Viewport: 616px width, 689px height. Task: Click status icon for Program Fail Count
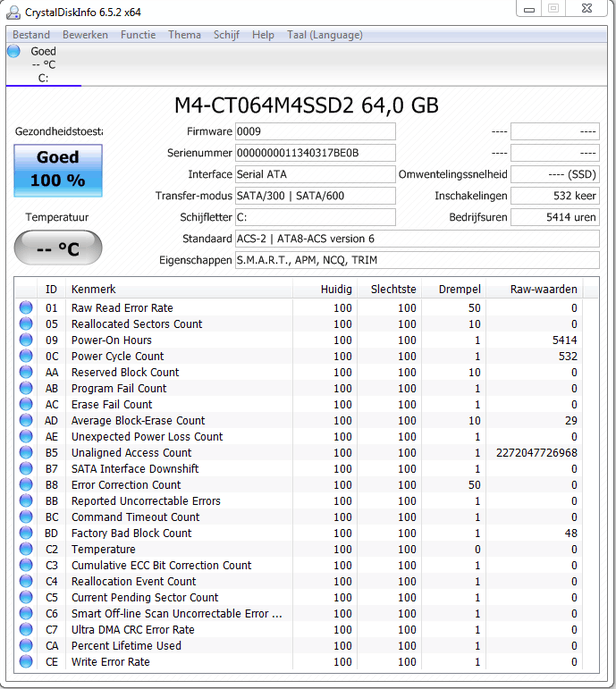(26, 388)
